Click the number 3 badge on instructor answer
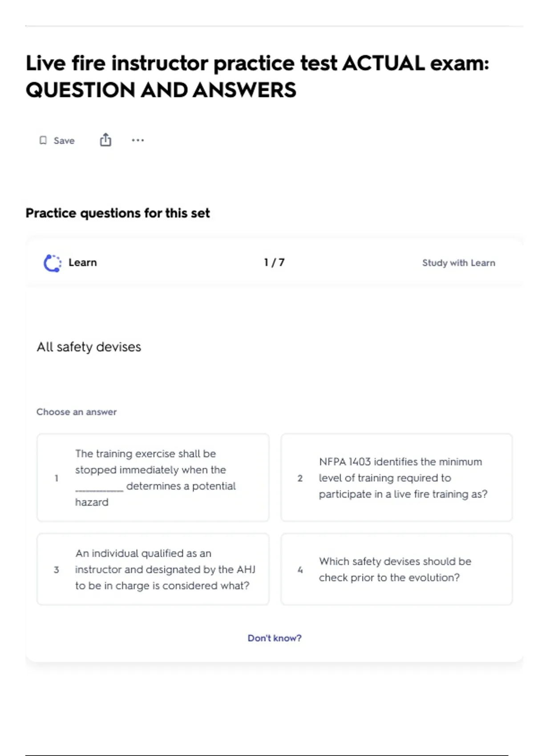534x756 pixels. click(57, 570)
